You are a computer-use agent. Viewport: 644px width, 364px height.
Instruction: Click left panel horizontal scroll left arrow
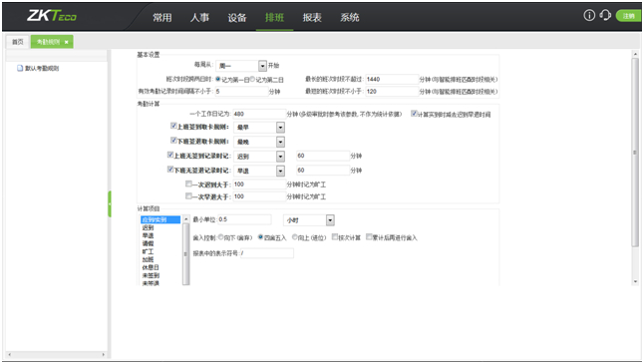point(9,354)
